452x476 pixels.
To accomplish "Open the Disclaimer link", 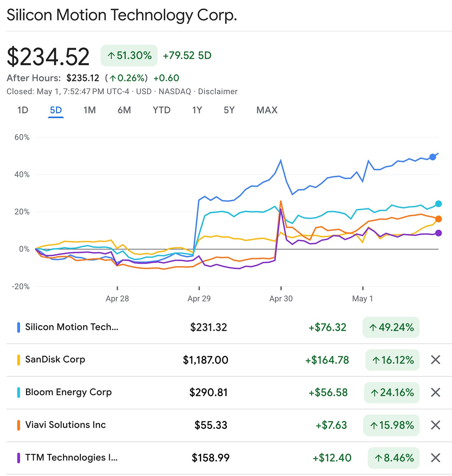I will pos(218,92).
